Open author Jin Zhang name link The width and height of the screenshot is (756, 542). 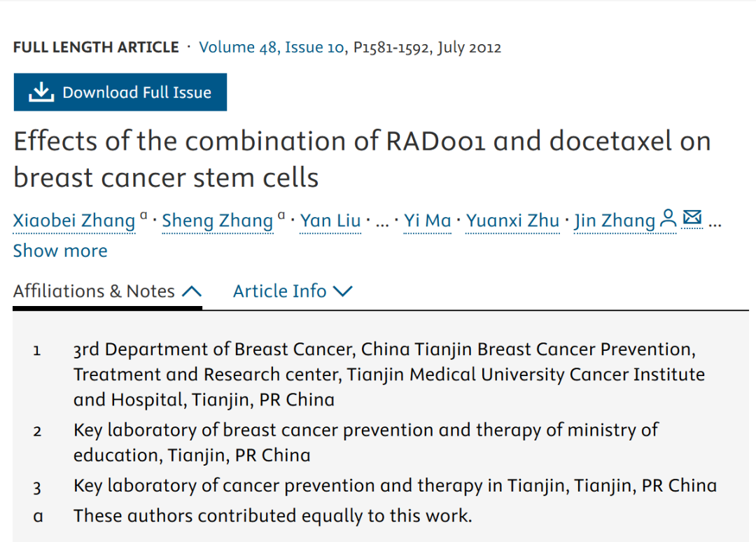pos(615,221)
